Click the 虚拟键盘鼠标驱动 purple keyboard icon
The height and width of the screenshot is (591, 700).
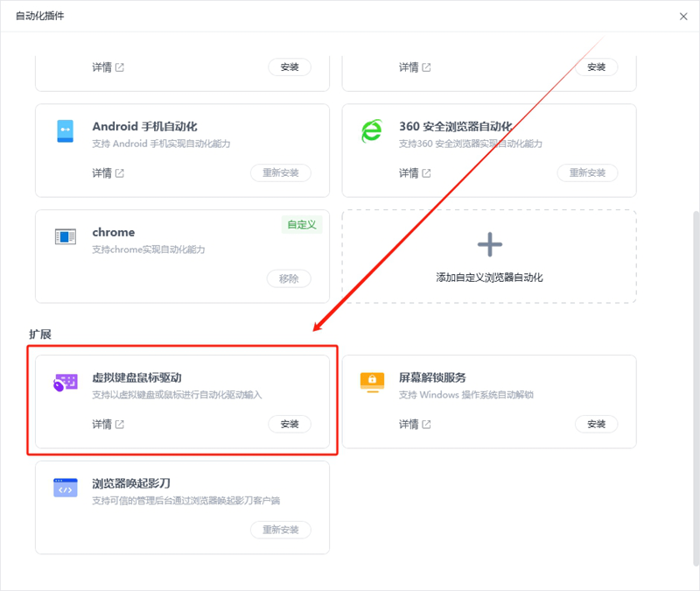pos(65,383)
